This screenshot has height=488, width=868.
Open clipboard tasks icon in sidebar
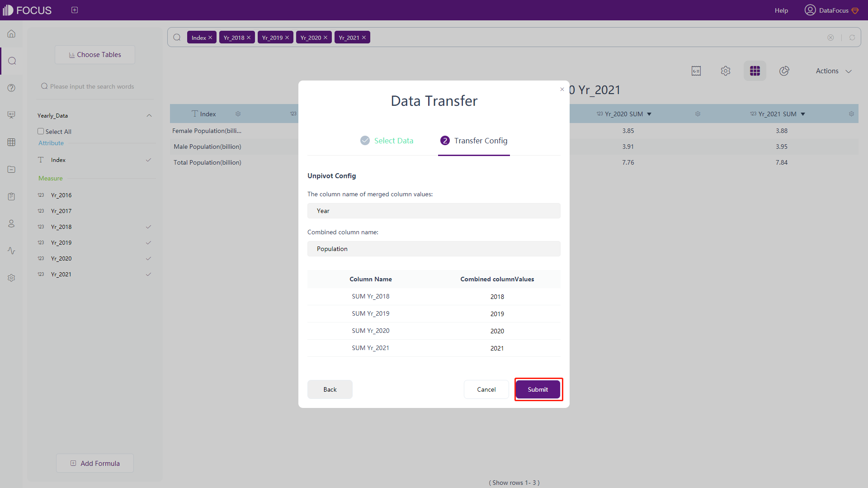tap(12, 196)
